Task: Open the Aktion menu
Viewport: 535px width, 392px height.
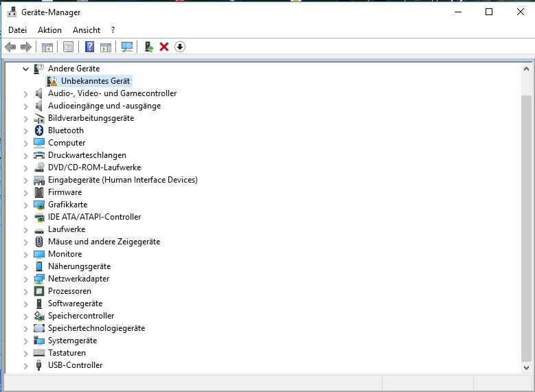Action: [50, 30]
